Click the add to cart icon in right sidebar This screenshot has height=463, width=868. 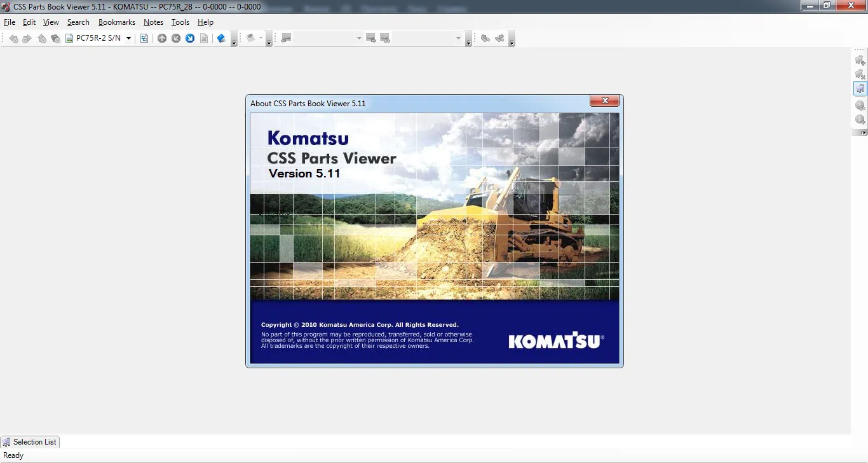(x=860, y=60)
